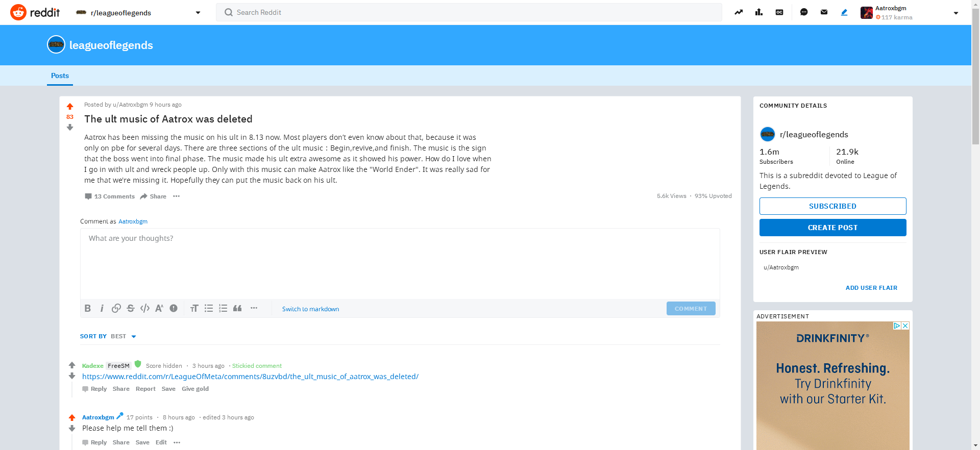Expand the r/leagueoflegends community dropdown

[x=198, y=13]
